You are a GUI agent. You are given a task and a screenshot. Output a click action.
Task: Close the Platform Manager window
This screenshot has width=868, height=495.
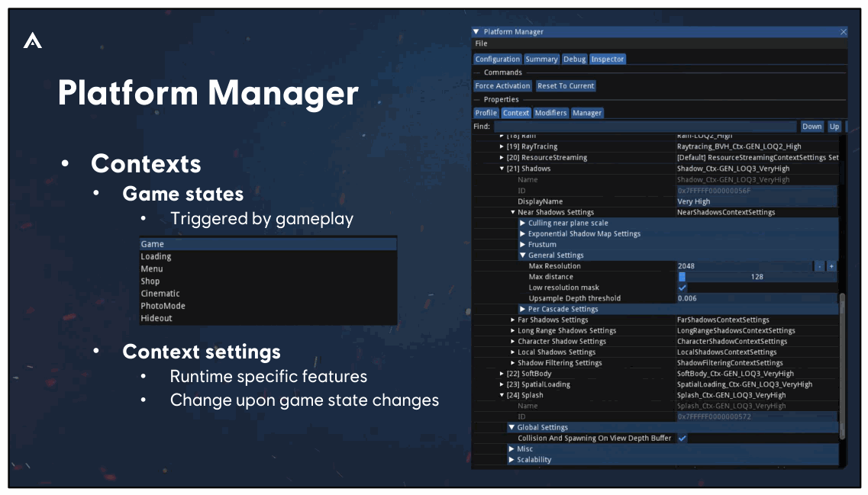click(x=843, y=32)
